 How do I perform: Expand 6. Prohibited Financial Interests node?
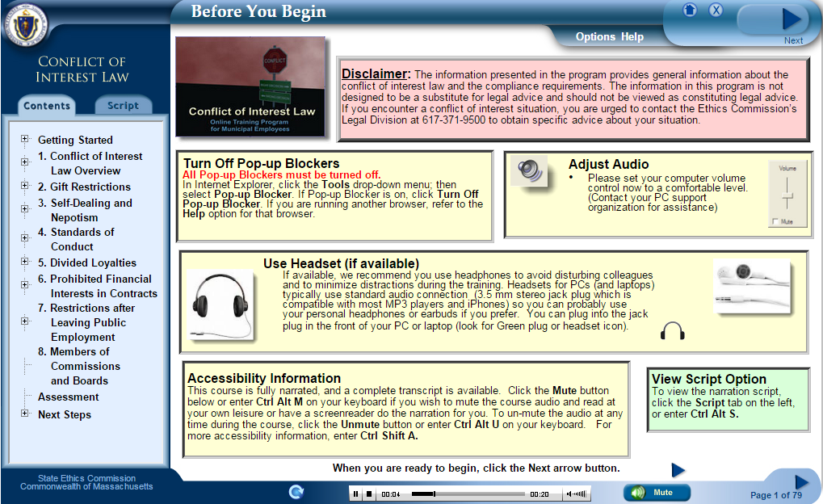pos(25,284)
